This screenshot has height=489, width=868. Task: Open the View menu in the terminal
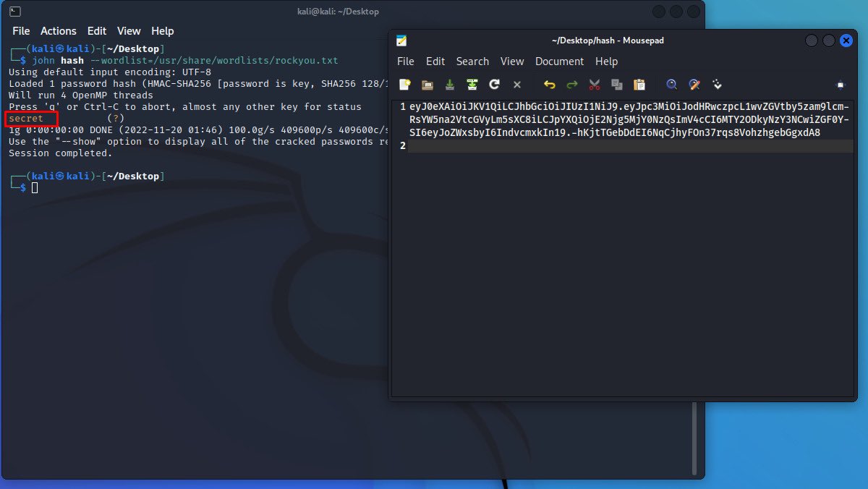tap(129, 31)
